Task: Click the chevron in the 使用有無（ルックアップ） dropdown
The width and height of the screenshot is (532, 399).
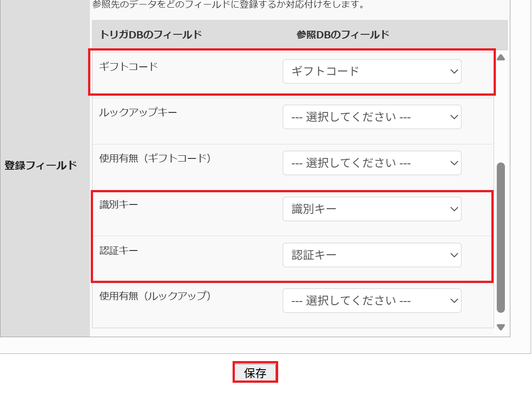Action: (x=454, y=301)
